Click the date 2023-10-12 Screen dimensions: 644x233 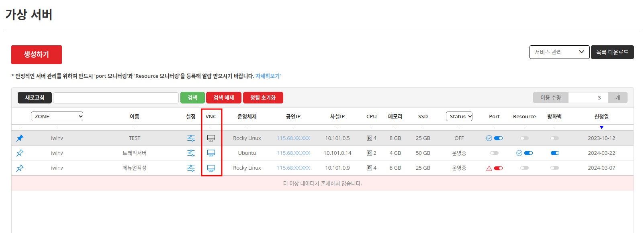coord(601,138)
